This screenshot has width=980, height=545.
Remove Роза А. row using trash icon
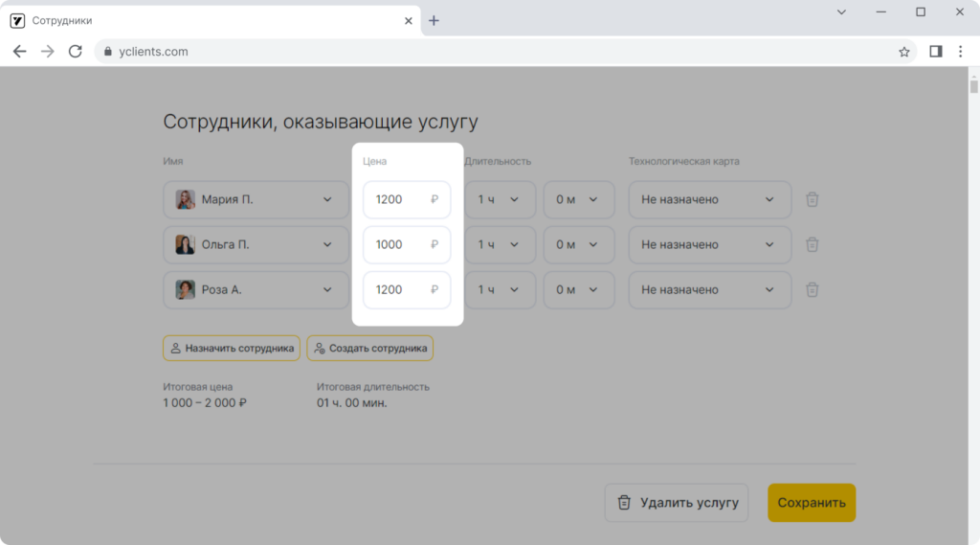tap(812, 289)
